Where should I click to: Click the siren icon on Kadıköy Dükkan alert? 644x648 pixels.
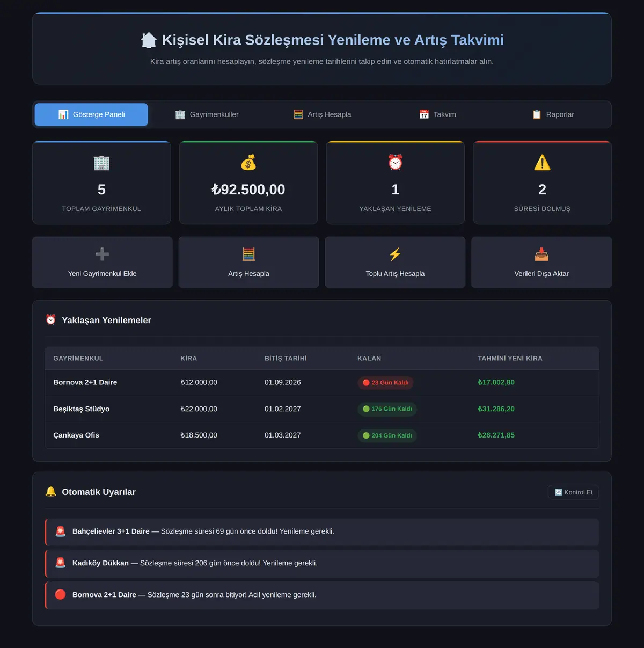pos(61,563)
